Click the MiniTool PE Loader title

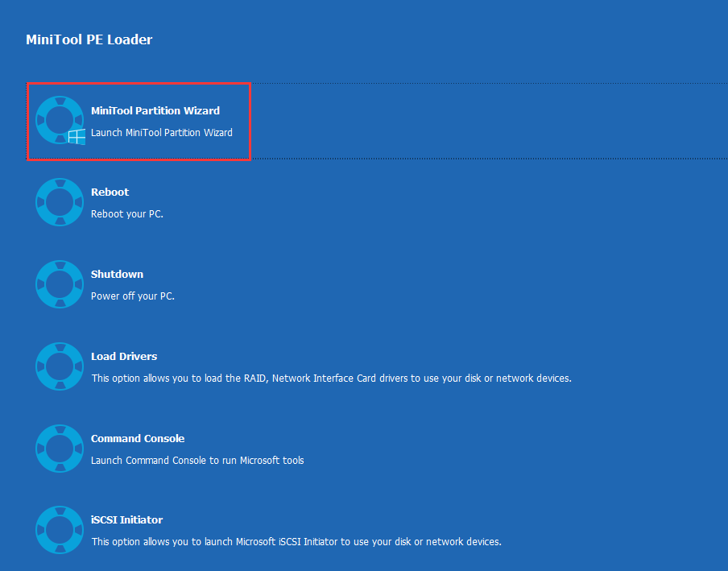89,39
